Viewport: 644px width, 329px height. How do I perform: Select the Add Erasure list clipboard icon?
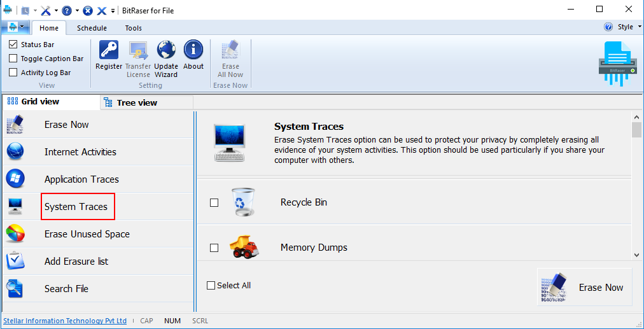[16, 261]
